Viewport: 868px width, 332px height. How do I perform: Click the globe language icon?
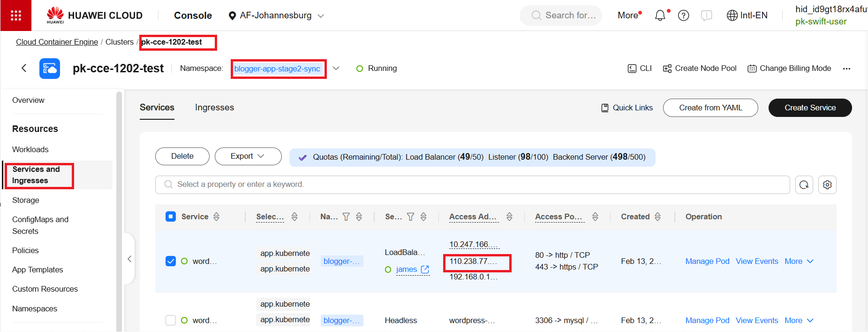[x=732, y=15]
